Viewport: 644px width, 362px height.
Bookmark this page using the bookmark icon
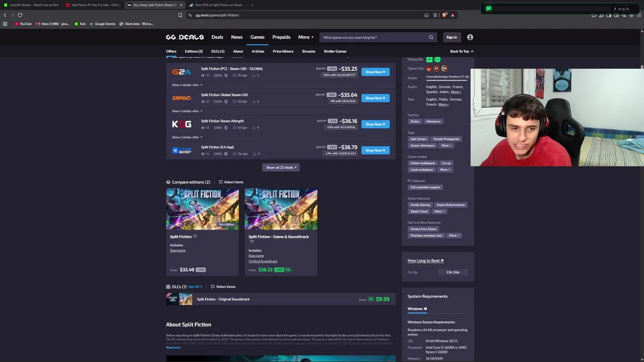(x=180, y=15)
